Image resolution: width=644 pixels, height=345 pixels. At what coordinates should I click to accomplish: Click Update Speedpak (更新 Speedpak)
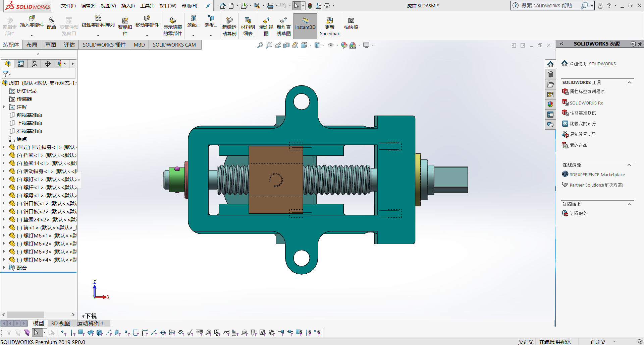point(330,26)
